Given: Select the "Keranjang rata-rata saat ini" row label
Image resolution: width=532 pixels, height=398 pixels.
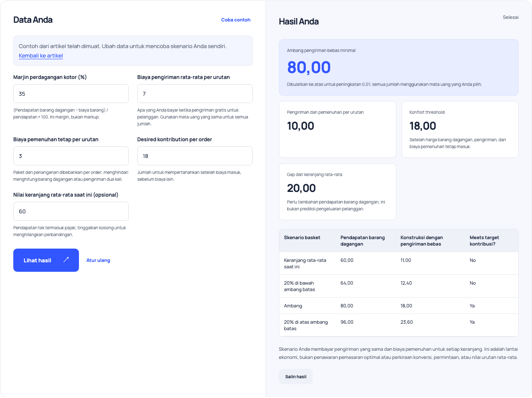Looking at the screenshot, I should 305,263.
